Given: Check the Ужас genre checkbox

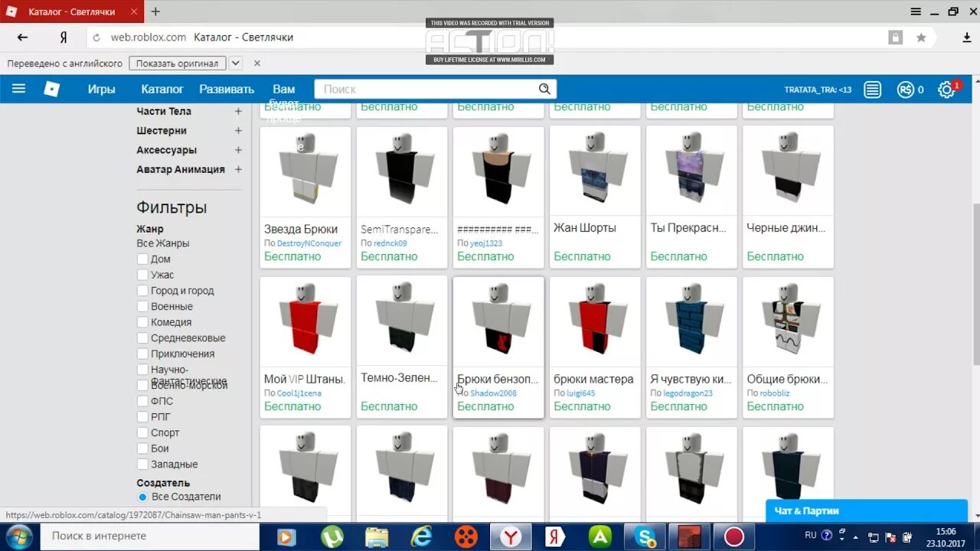Looking at the screenshot, I should pos(142,275).
